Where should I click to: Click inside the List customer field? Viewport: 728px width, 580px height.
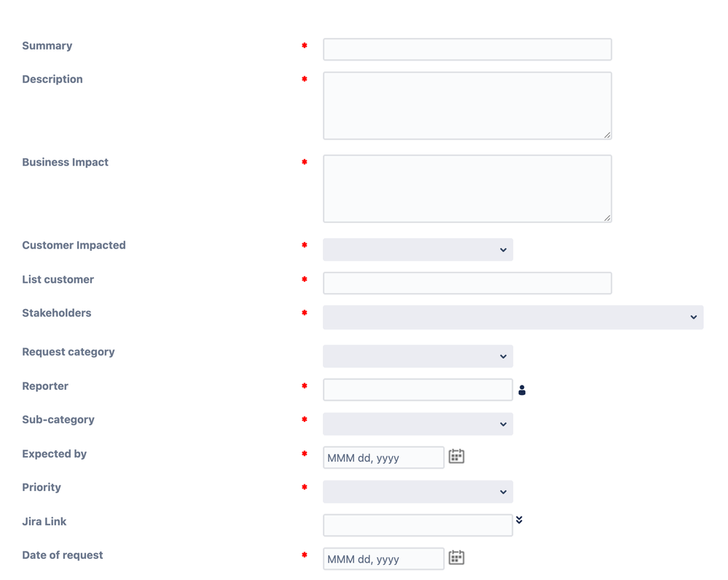point(466,283)
